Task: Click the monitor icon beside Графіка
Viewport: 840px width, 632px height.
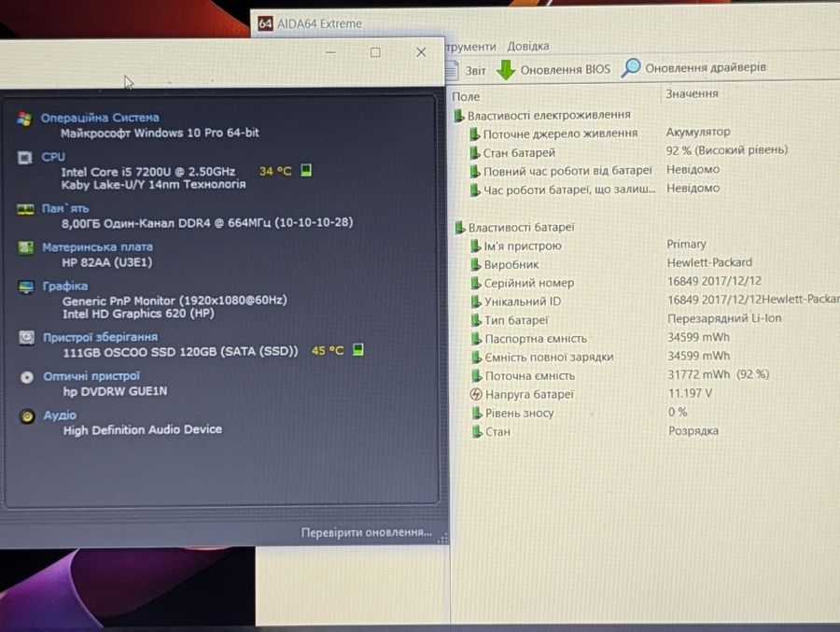Action: (26, 287)
